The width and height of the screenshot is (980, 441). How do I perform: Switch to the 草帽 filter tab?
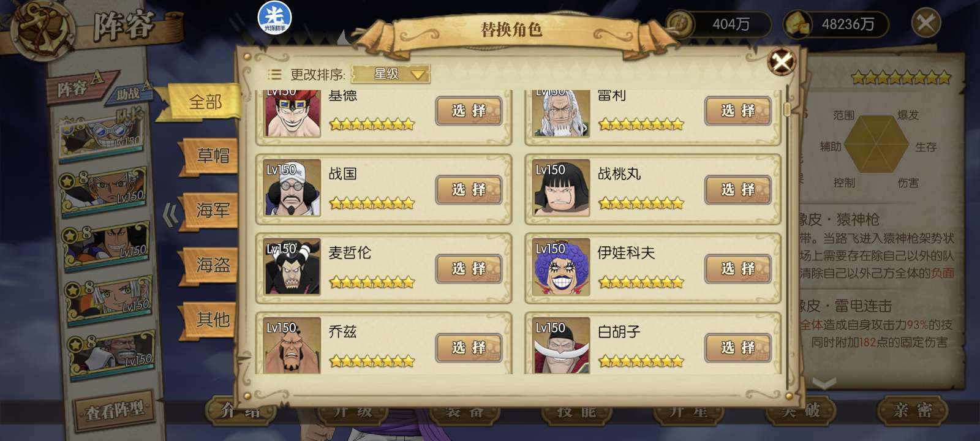coord(212,156)
